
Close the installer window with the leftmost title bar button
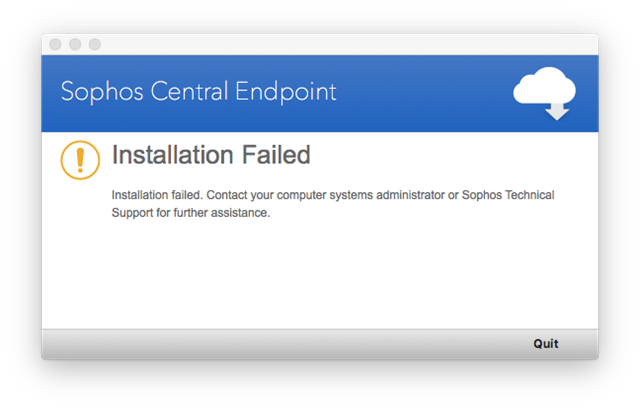[55, 44]
